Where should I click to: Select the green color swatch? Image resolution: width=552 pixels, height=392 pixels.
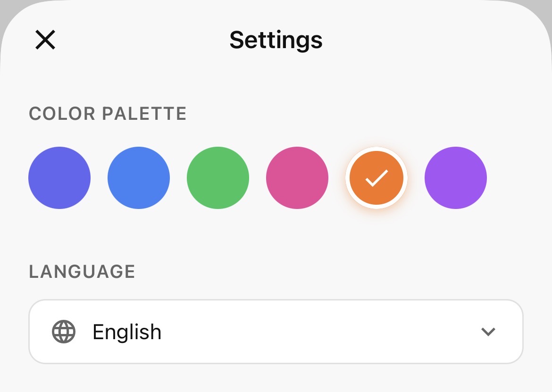coord(218,178)
